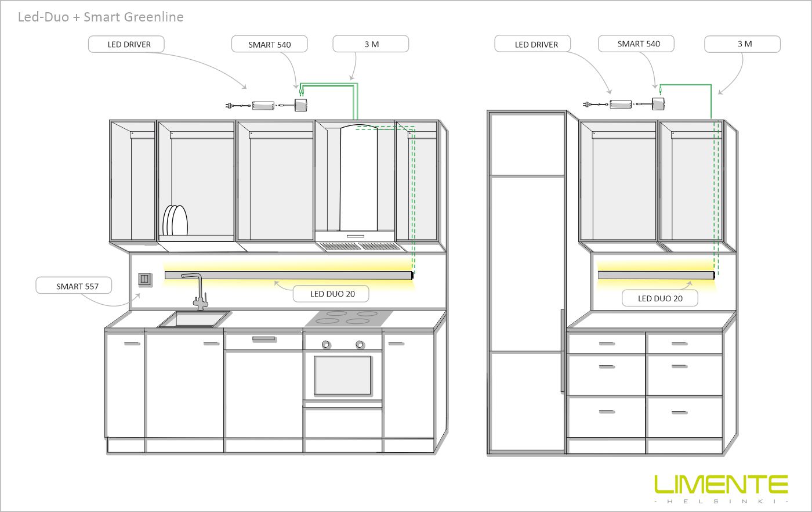Click the SMART 557 label
Screen dimensions: 812x512
click(74, 286)
